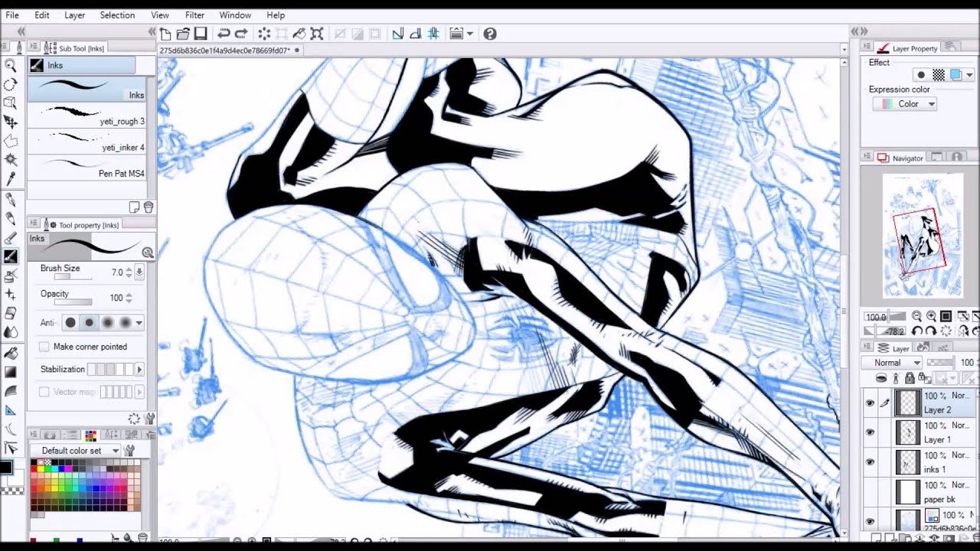Screen dimensions: 980x551
Task: Click the Undo arrow in the toolbar
Action: click(x=224, y=34)
